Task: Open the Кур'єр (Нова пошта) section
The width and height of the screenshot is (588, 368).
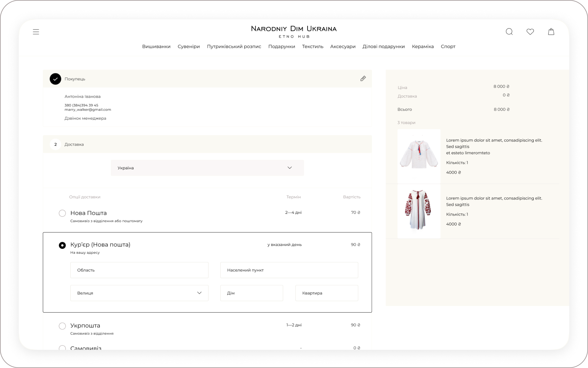Action: point(62,244)
